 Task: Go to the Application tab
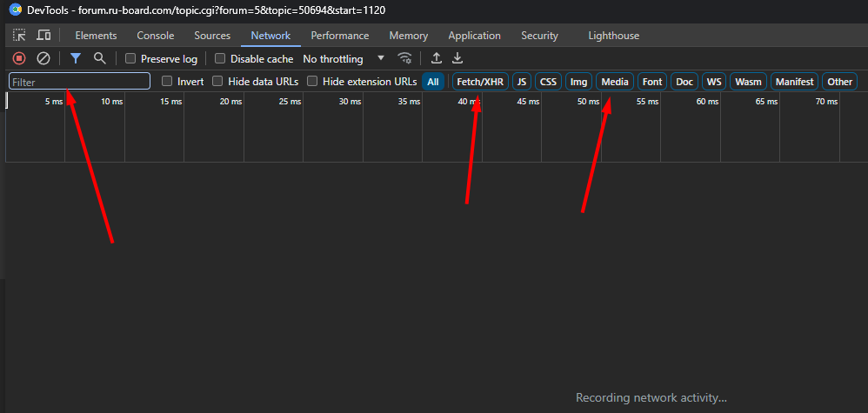click(x=474, y=36)
